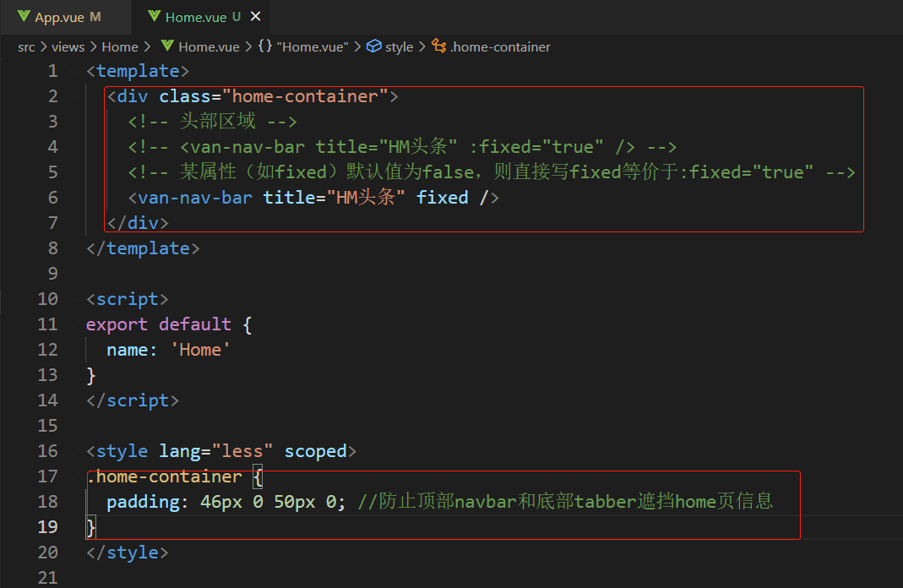The width and height of the screenshot is (903, 588).
Task: Click line number 16 in gutter
Action: coord(48,451)
